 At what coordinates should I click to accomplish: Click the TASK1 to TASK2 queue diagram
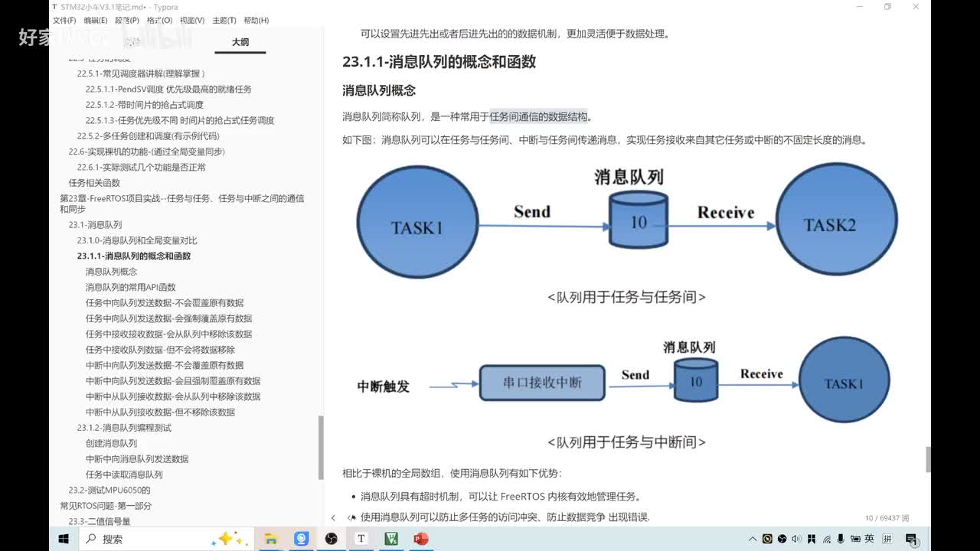click(627, 222)
